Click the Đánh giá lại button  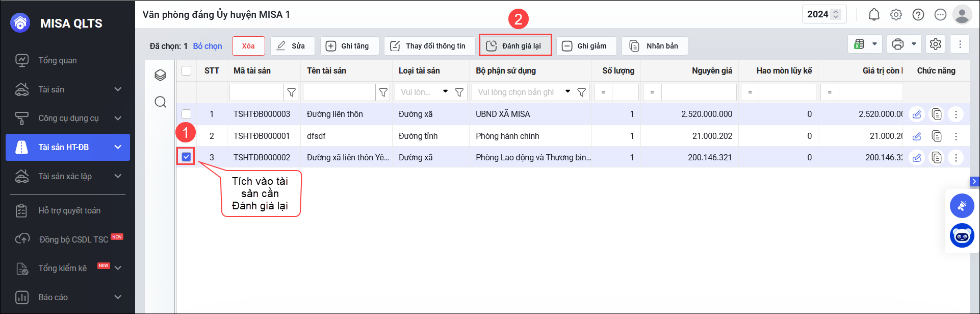(x=515, y=46)
